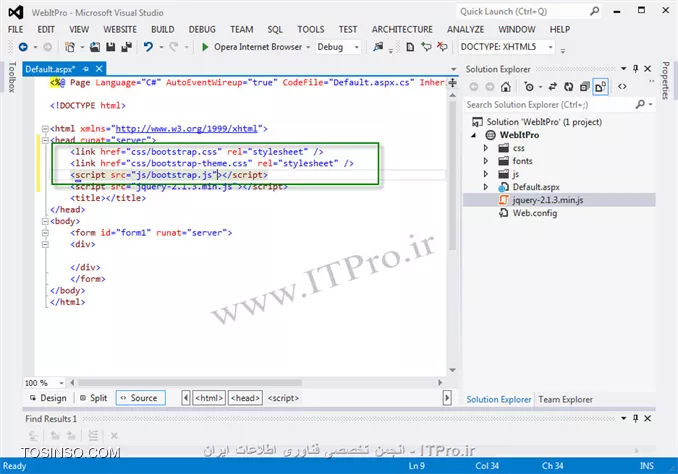
Task: Click the Quick Launch search icon
Action: click(x=595, y=11)
